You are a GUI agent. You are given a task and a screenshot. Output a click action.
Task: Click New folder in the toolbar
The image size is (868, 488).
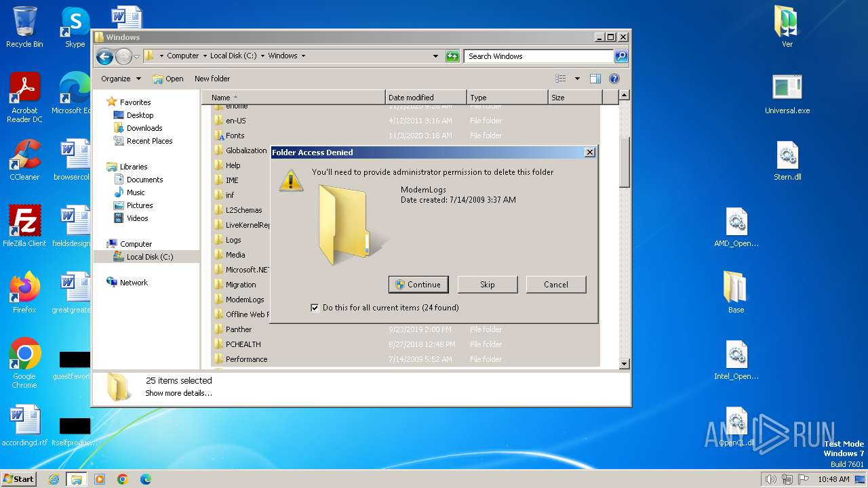212,79
